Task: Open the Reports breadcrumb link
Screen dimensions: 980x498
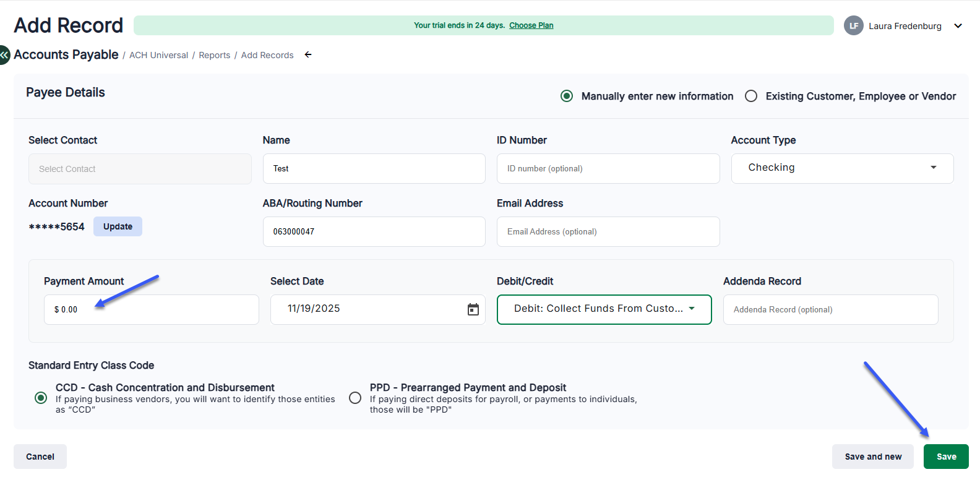Action: pyautogui.click(x=214, y=55)
